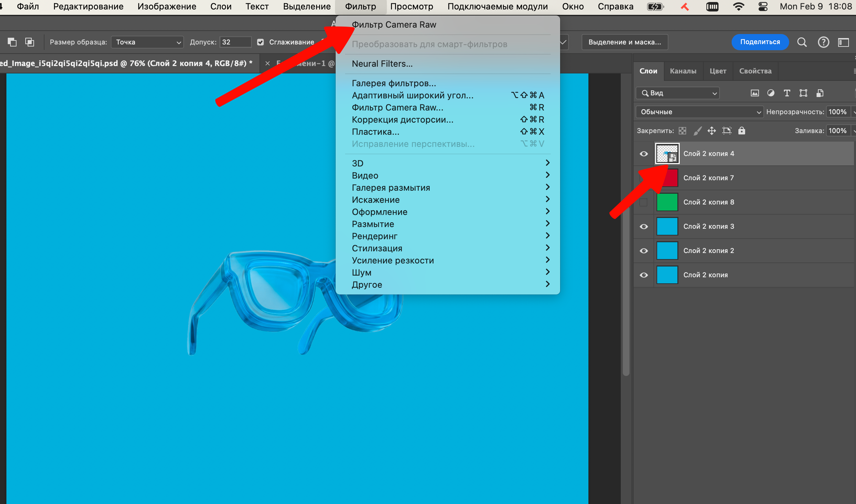Expand the Стилизация submenu
This screenshot has height=504, width=856.
click(x=377, y=248)
